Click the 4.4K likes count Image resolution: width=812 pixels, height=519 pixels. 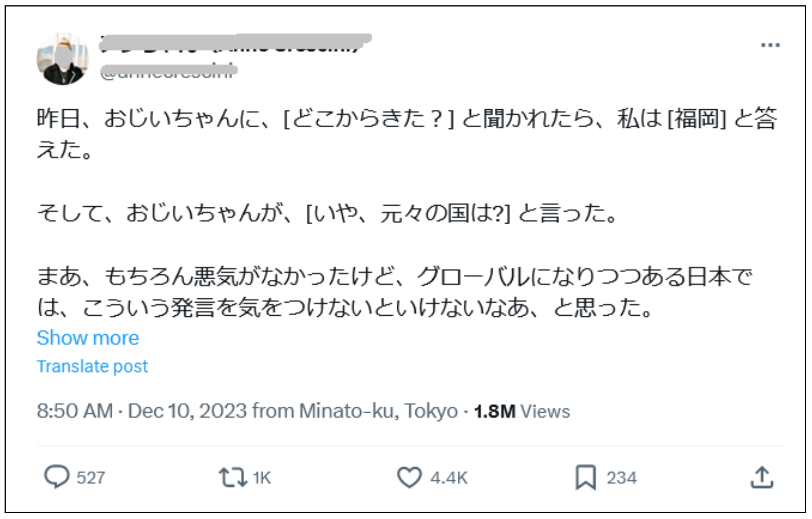[449, 478]
